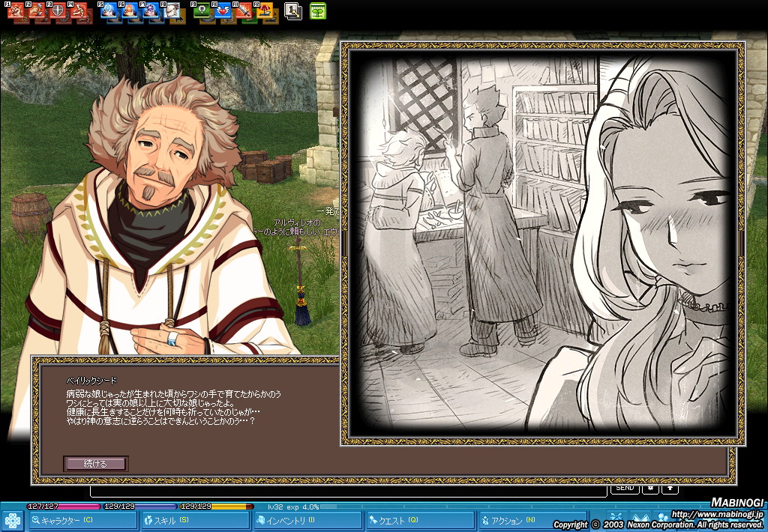Click the blue MP bar showing 129/129
Viewport: 768px width, 532px height.
coord(139,506)
